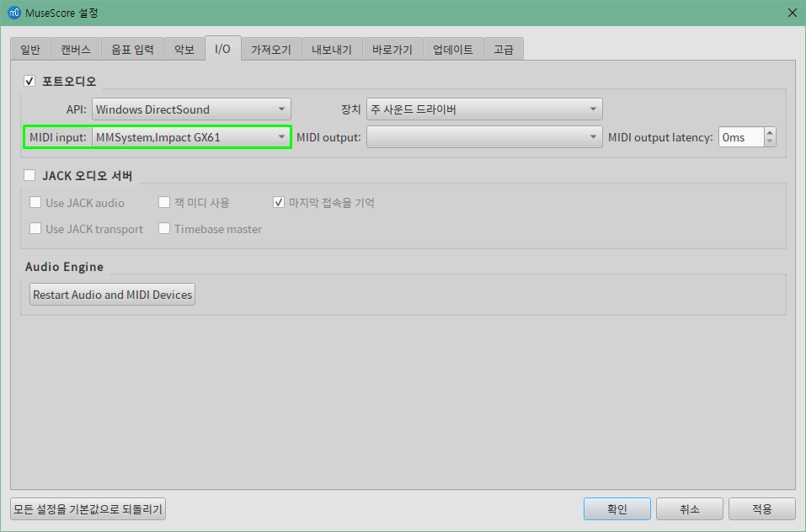806x532 pixels.
Task: Cancel with the 취소 button
Action: point(689,509)
